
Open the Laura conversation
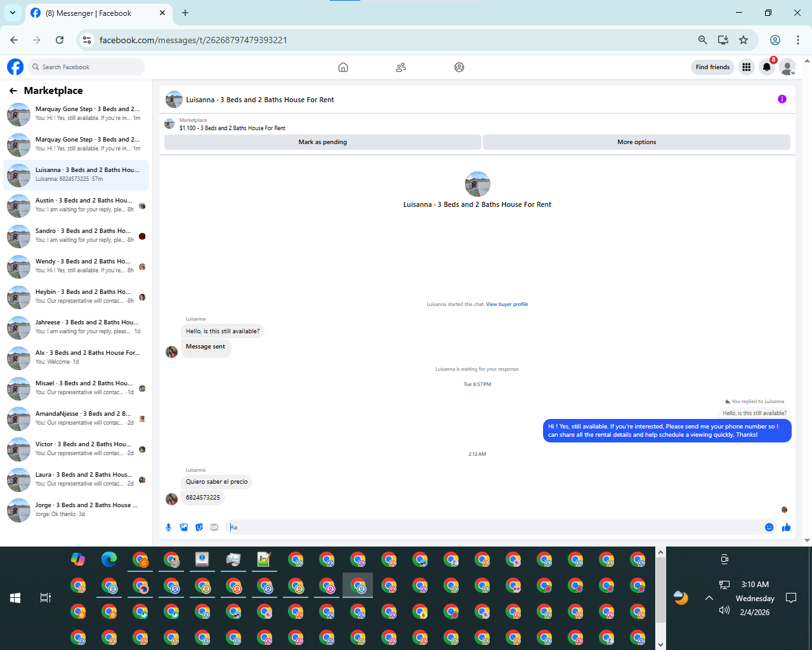coord(76,480)
